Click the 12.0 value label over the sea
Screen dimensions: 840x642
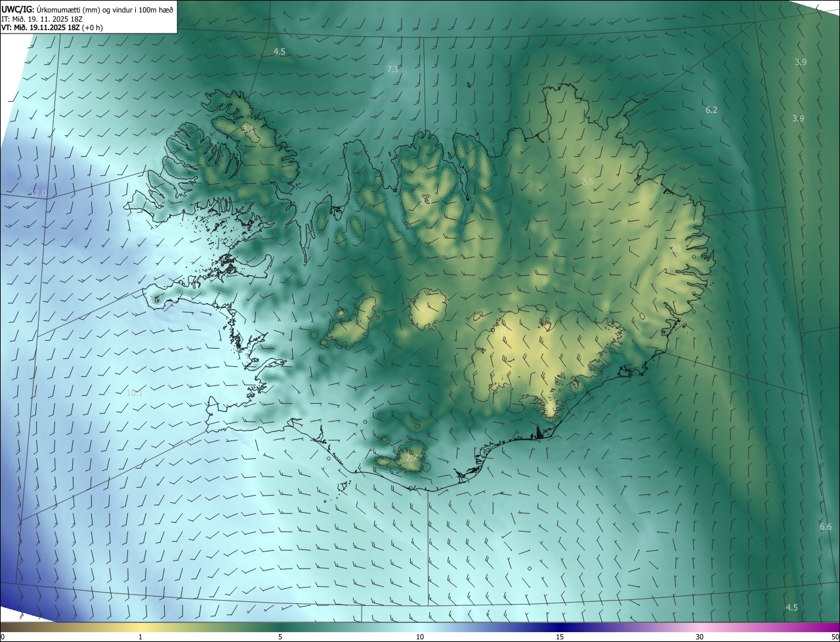(38, 194)
